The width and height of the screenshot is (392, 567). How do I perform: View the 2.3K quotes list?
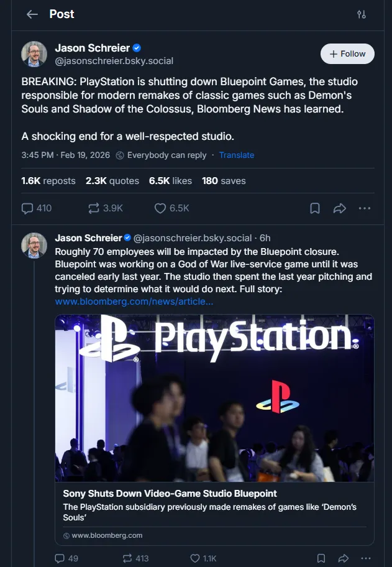tap(112, 181)
